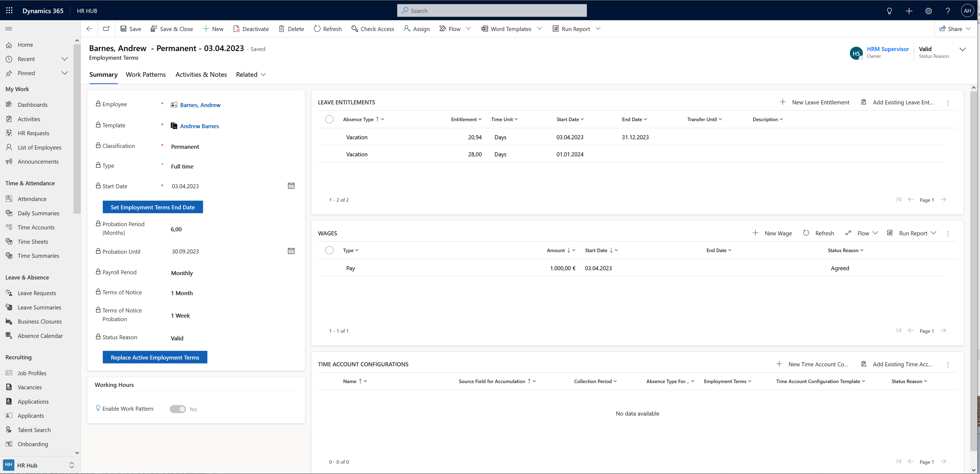Open the settings gear in header

click(x=928, y=11)
